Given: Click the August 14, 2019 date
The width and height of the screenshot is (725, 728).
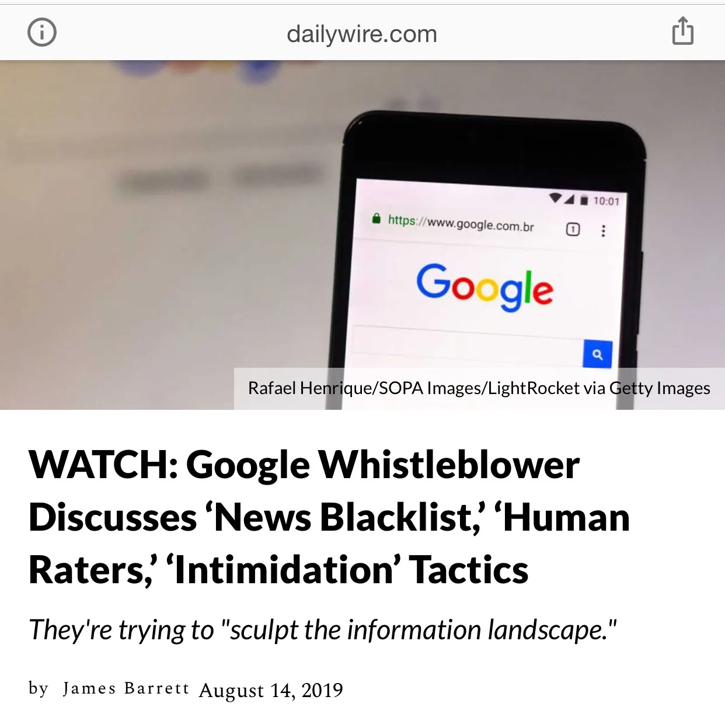Looking at the screenshot, I should pyautogui.click(x=271, y=690).
